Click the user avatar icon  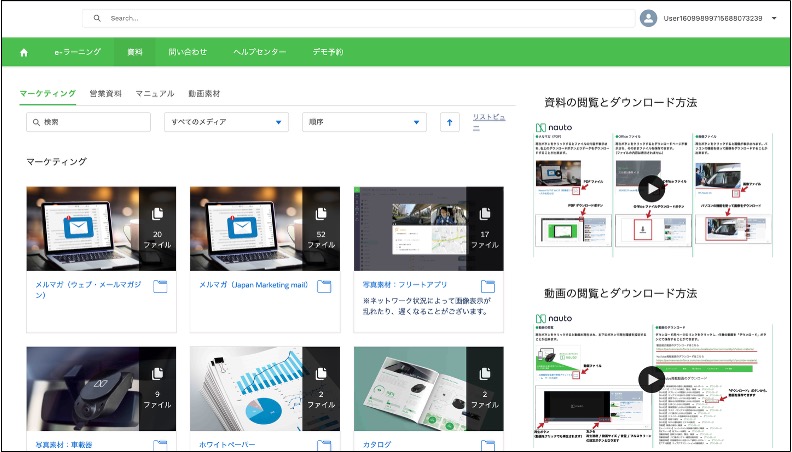tap(648, 18)
